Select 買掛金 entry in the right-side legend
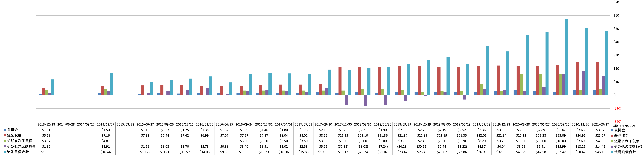The width and height of the screenshot is (644, 155). coord(618,130)
